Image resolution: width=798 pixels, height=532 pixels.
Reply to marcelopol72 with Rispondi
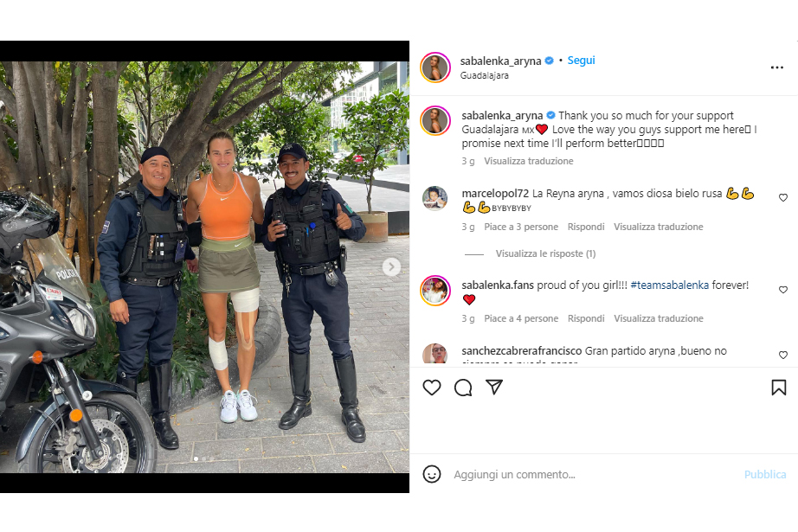pyautogui.click(x=586, y=227)
